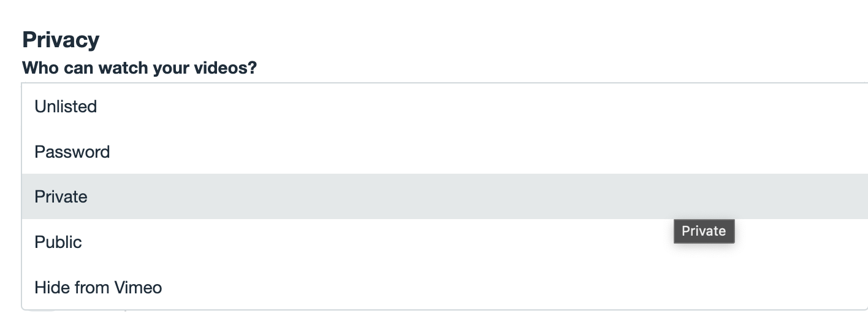Click the Password text entry
The height and width of the screenshot is (313, 868).
pyautogui.click(x=72, y=152)
